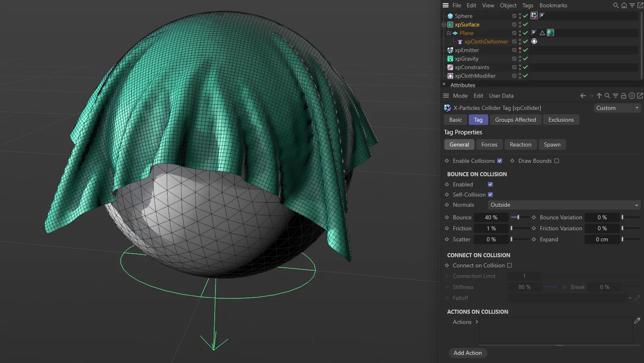Viewport: 644px width, 363px height.
Task: Open the Custom preset dropdown
Action: [617, 108]
